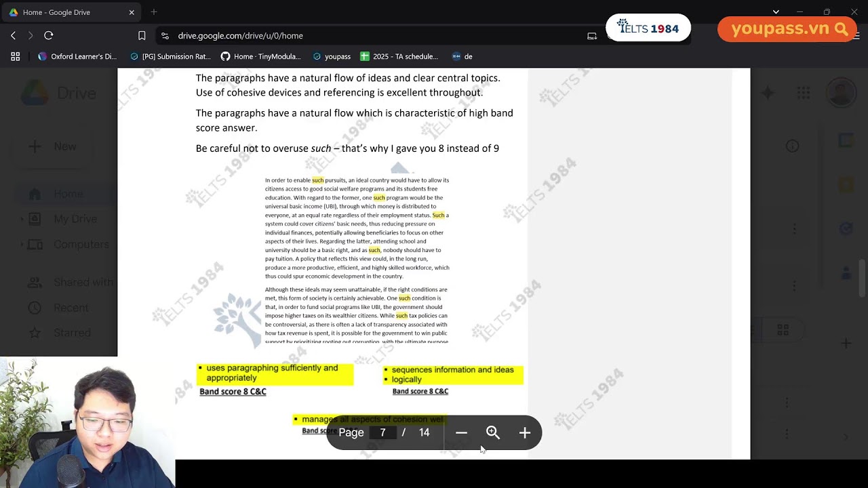Screen dimensions: 868x488
Task: Open the 2025 - TA schedule bookmark
Action: click(399, 56)
